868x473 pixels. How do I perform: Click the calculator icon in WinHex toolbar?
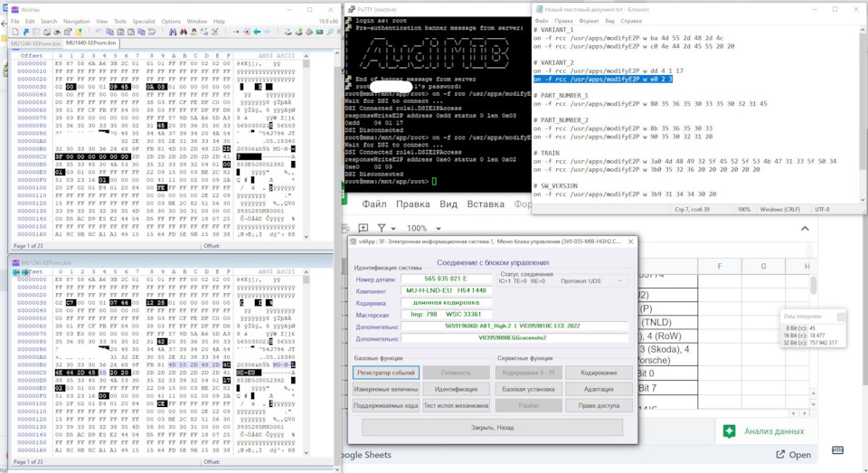pos(319,33)
